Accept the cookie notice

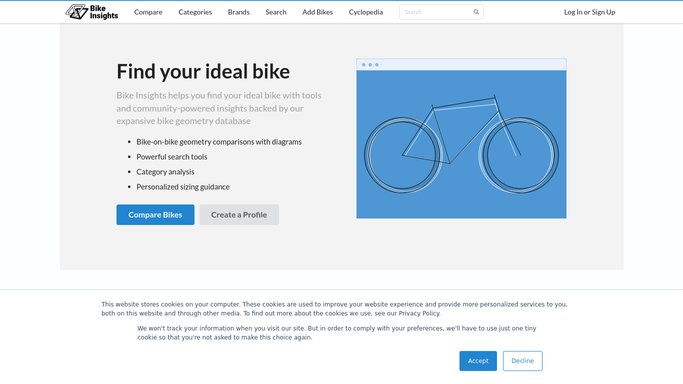pyautogui.click(x=478, y=361)
